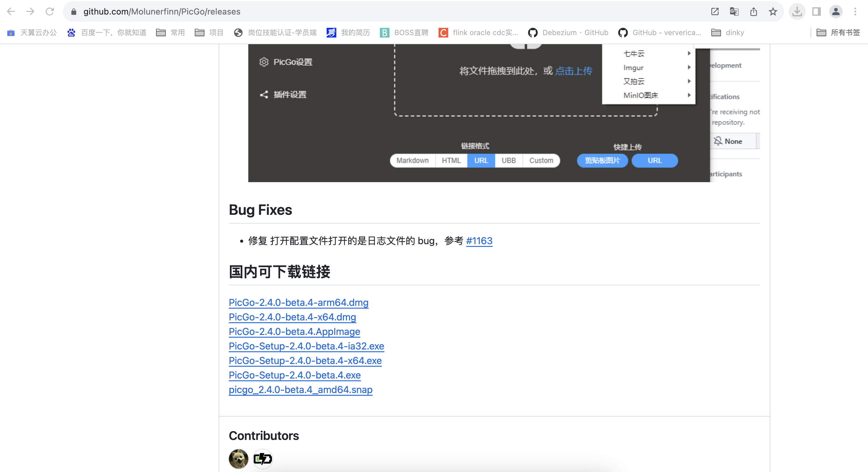Open issue link #1163
This screenshot has height=472, width=868.
pos(479,240)
